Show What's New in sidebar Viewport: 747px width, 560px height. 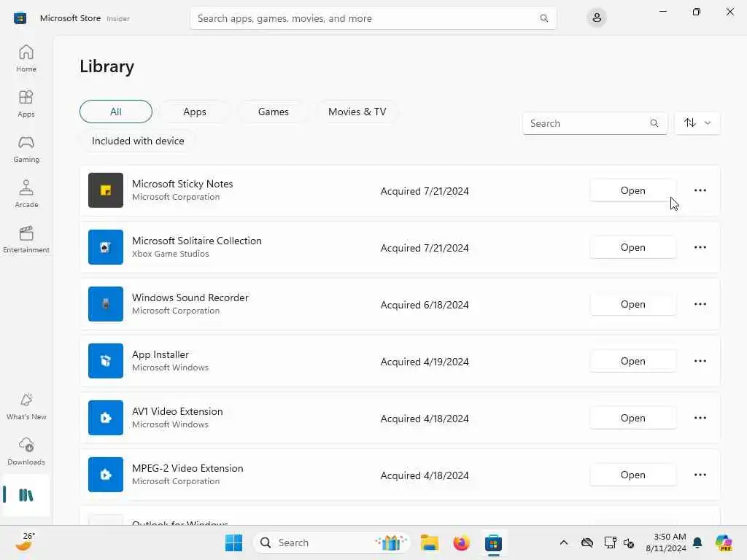point(26,406)
